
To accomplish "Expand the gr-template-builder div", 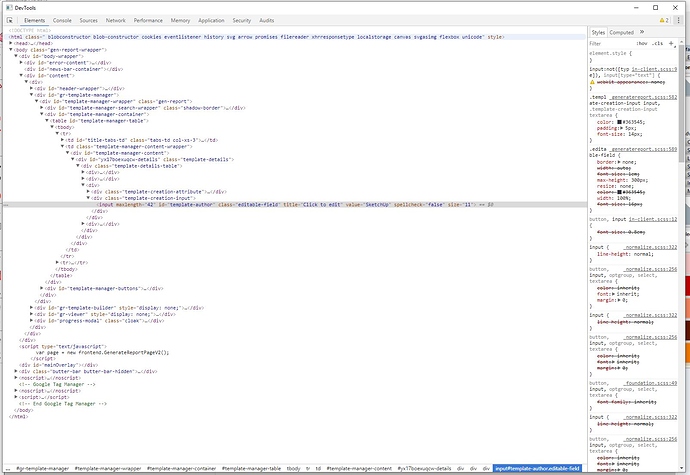I will click(31, 308).
